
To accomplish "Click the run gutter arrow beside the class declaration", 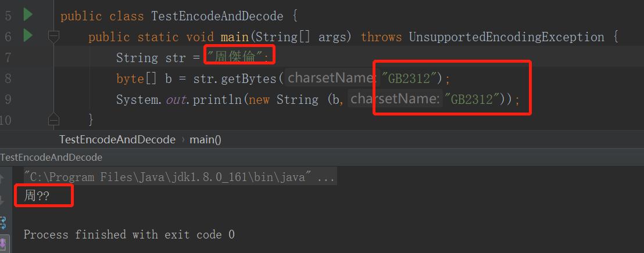I will (27, 15).
